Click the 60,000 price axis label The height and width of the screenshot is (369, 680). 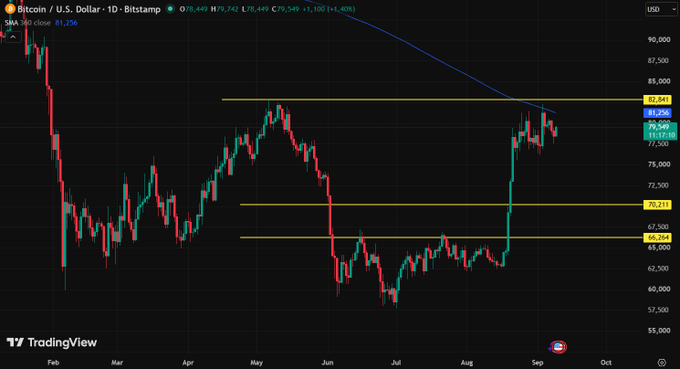point(658,289)
